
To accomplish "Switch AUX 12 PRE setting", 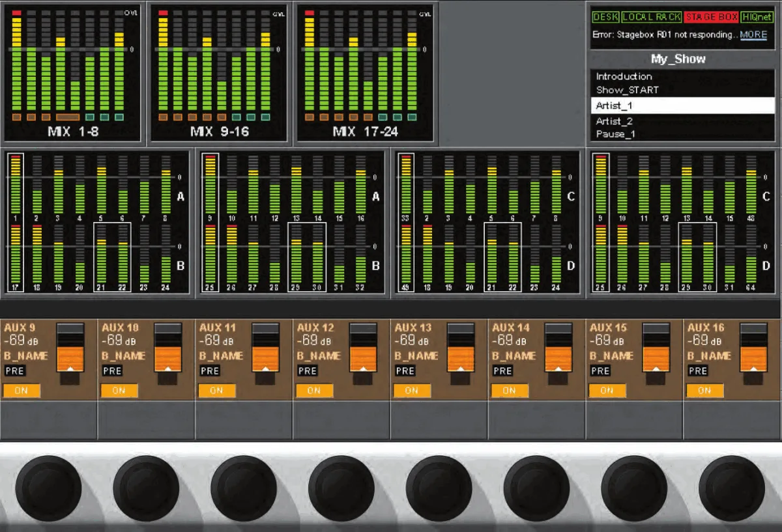I will click(x=307, y=371).
